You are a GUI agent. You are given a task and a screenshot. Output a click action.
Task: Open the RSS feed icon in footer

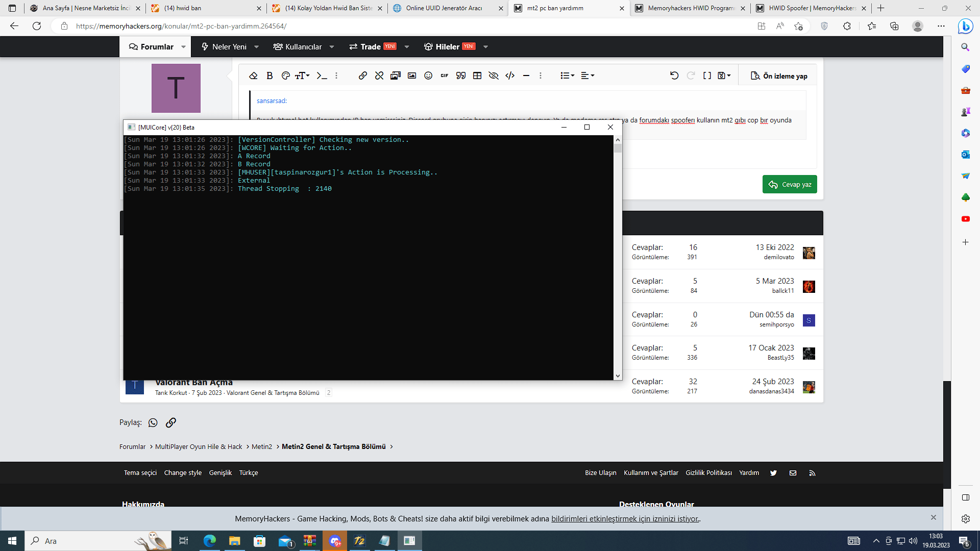[x=812, y=473]
